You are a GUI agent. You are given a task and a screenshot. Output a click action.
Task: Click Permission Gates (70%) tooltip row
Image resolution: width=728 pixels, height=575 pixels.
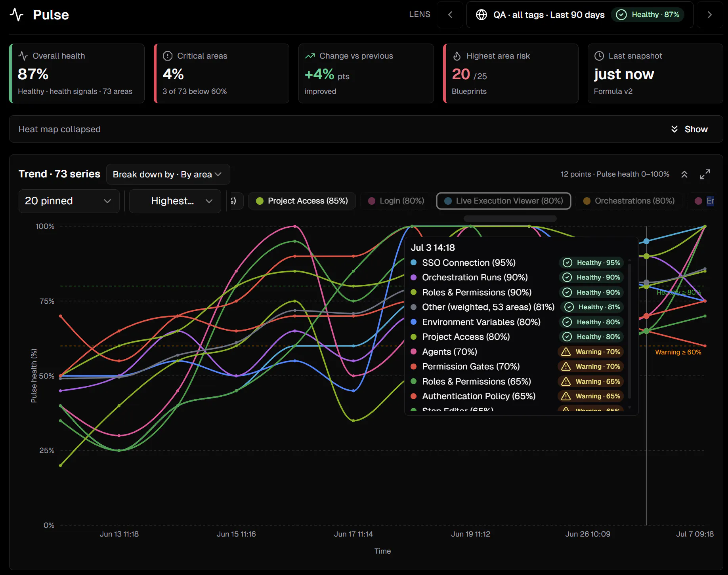point(517,366)
